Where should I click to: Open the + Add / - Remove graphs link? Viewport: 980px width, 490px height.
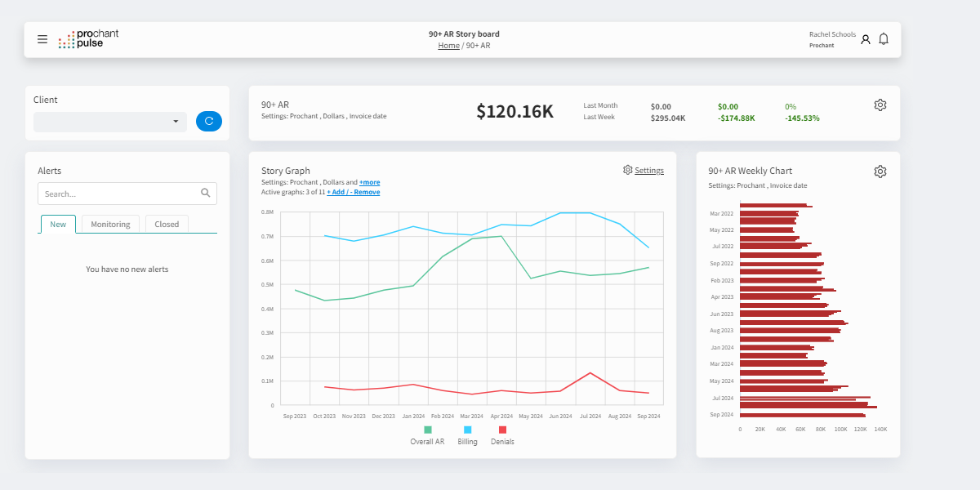[353, 192]
